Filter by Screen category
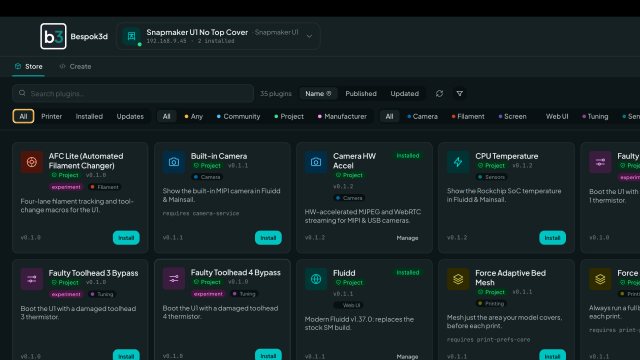Image resolution: width=640 pixels, height=360 pixels. click(x=512, y=116)
